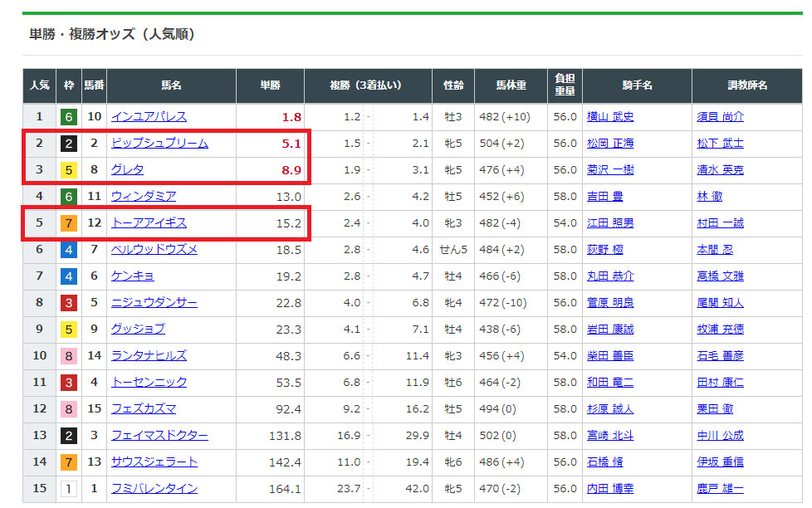Click the 人気 column header
The height and width of the screenshot is (508, 812).
(x=39, y=85)
